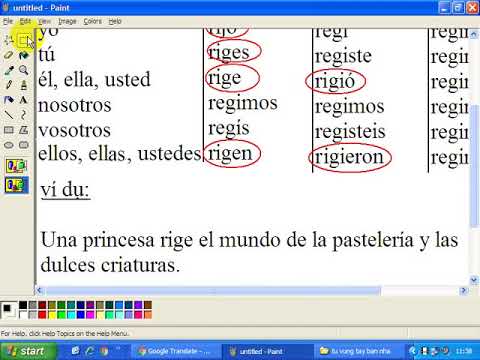Select the Polygon tool
This screenshot has height=360, width=480.
pyautogui.click(x=23, y=130)
